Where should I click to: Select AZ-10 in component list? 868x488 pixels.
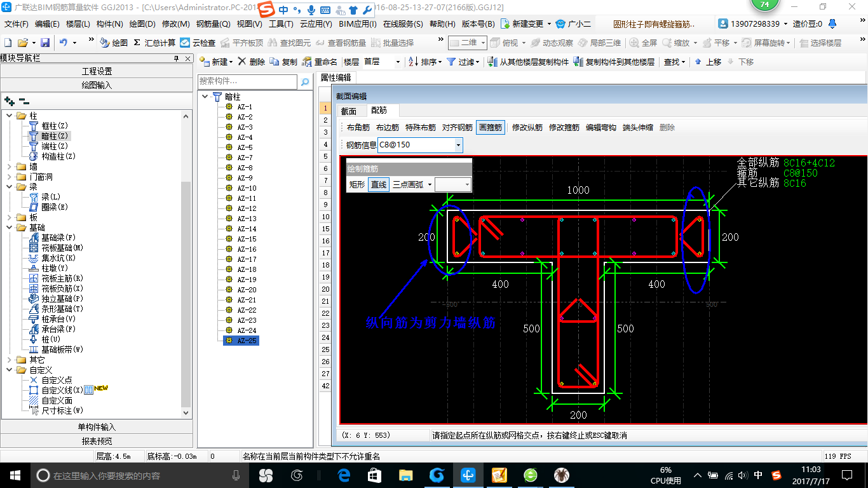(x=247, y=188)
